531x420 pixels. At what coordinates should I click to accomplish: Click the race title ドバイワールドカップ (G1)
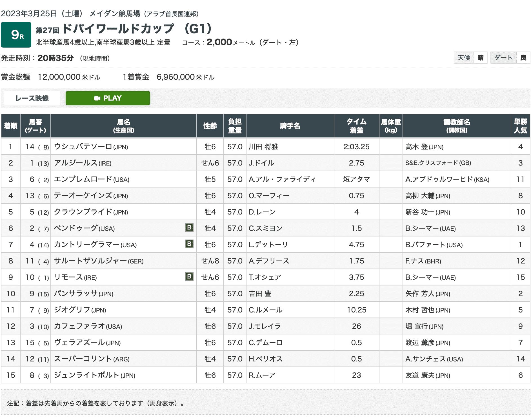pos(137,29)
